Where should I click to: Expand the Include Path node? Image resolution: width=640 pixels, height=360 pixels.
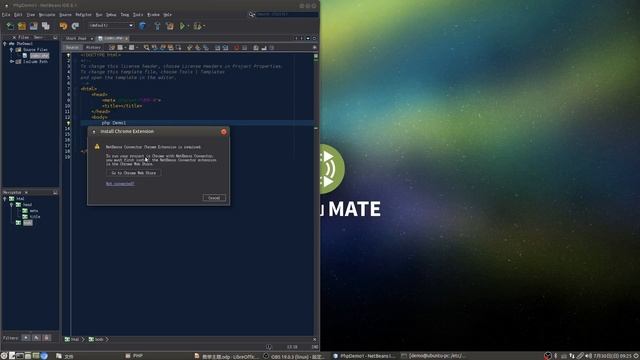click(11, 62)
